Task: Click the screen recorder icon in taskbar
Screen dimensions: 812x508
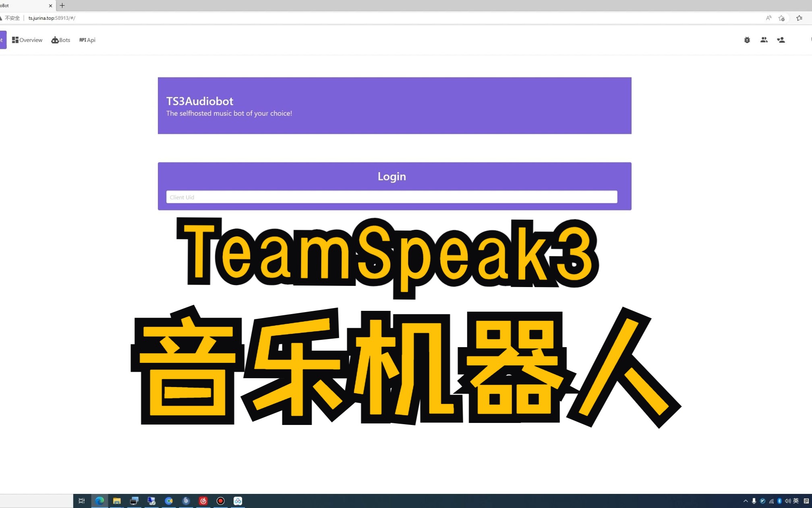Action: (x=220, y=501)
